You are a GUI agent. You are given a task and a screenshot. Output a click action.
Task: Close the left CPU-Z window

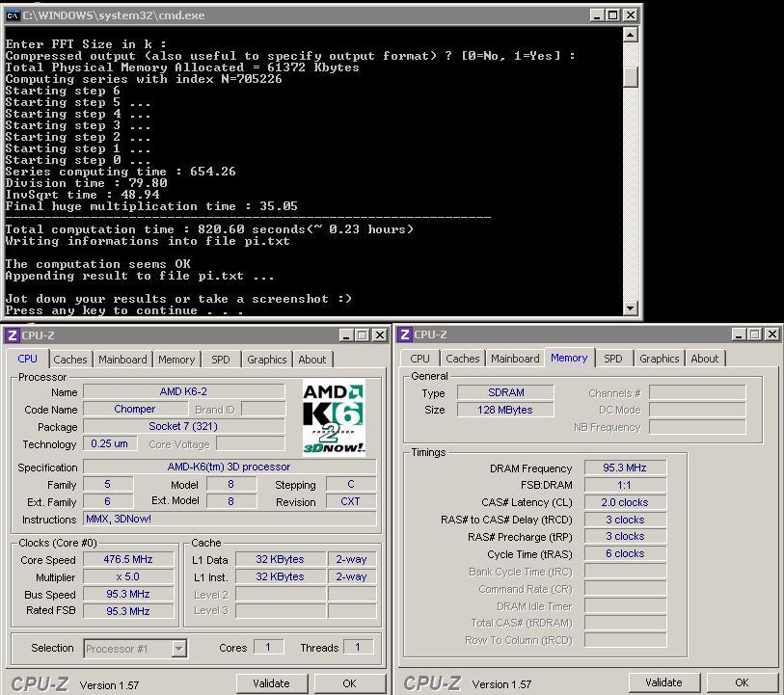(x=381, y=335)
